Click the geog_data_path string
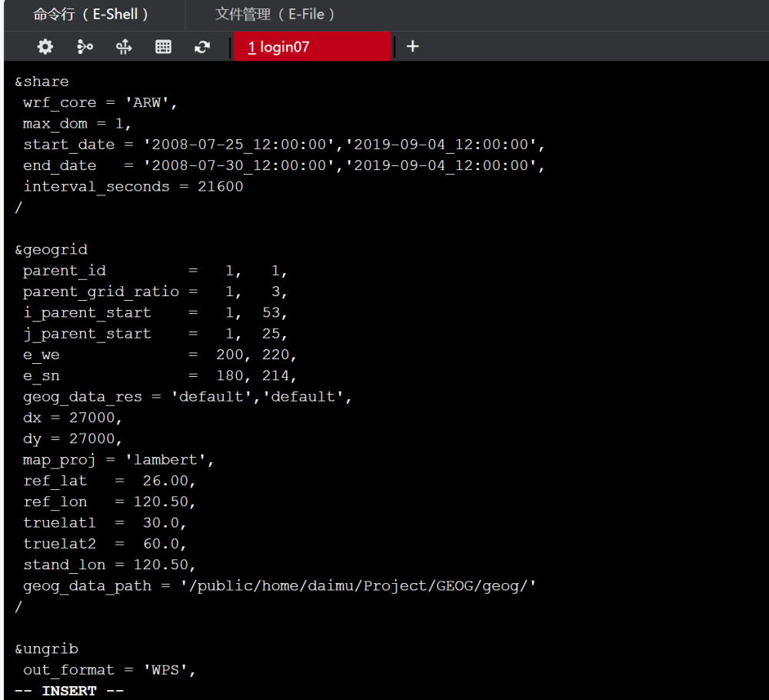The image size is (769, 700). pyautogui.click(x=358, y=585)
